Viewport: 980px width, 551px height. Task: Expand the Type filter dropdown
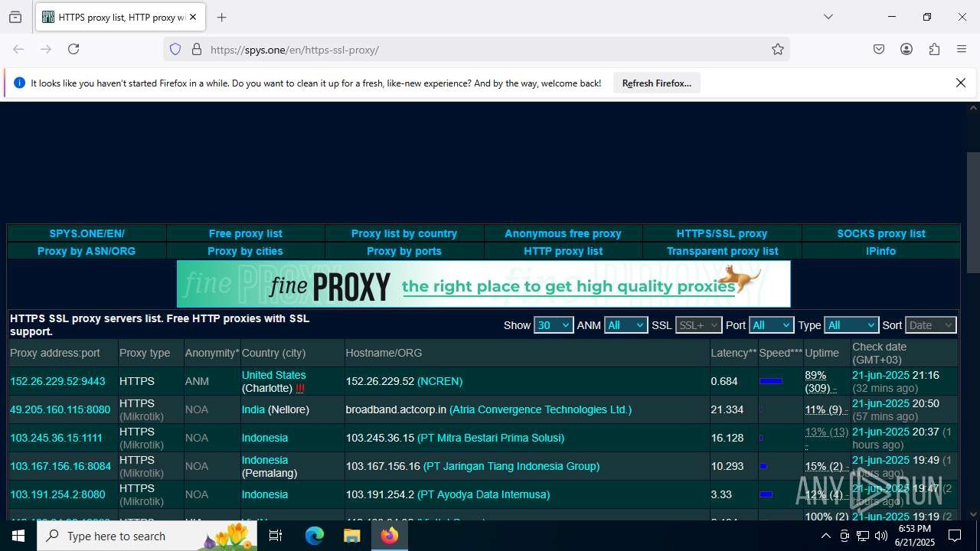pyautogui.click(x=851, y=325)
